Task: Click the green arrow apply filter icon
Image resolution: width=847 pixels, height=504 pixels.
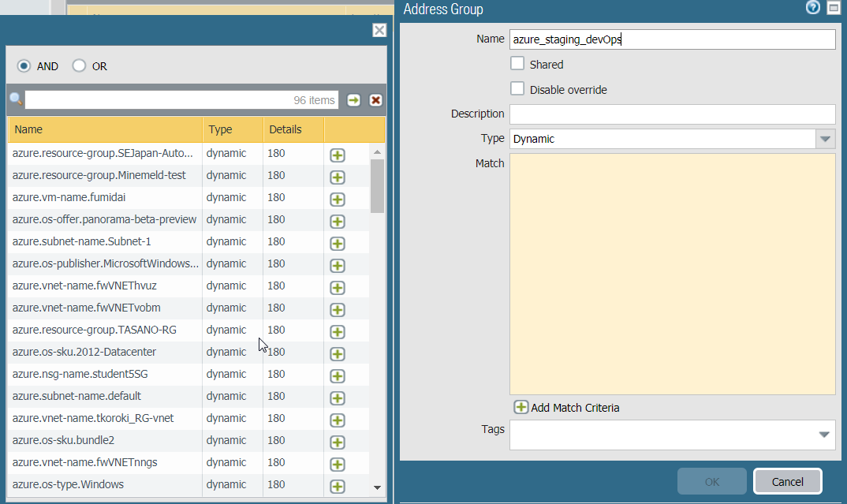Action: tap(354, 100)
